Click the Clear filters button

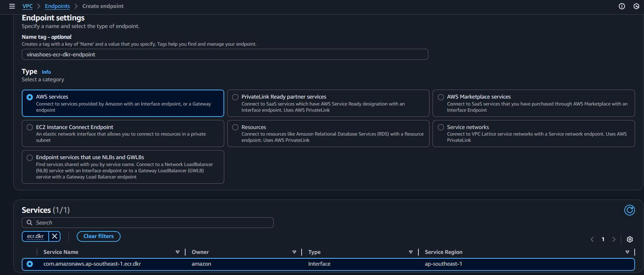coord(98,236)
